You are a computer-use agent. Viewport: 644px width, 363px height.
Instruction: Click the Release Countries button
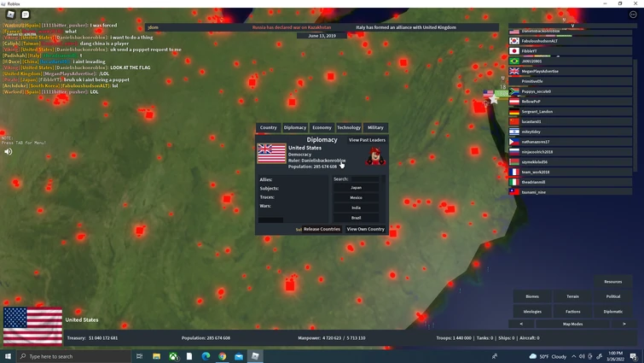322,229
